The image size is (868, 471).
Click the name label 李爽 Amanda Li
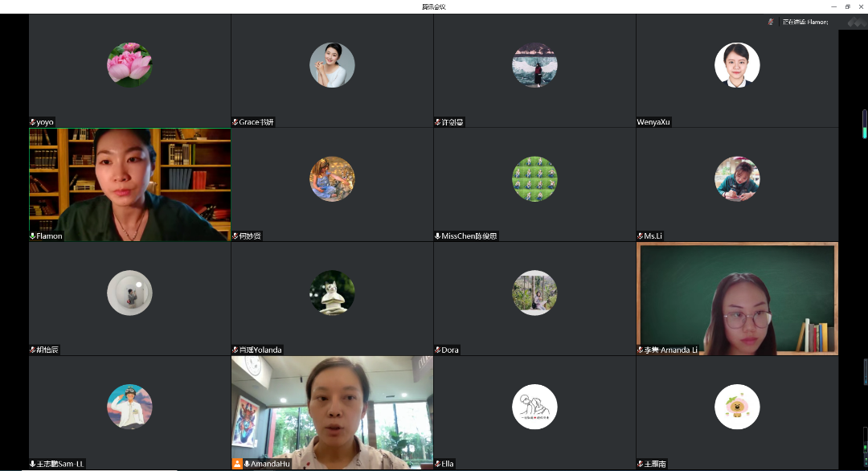(x=671, y=350)
